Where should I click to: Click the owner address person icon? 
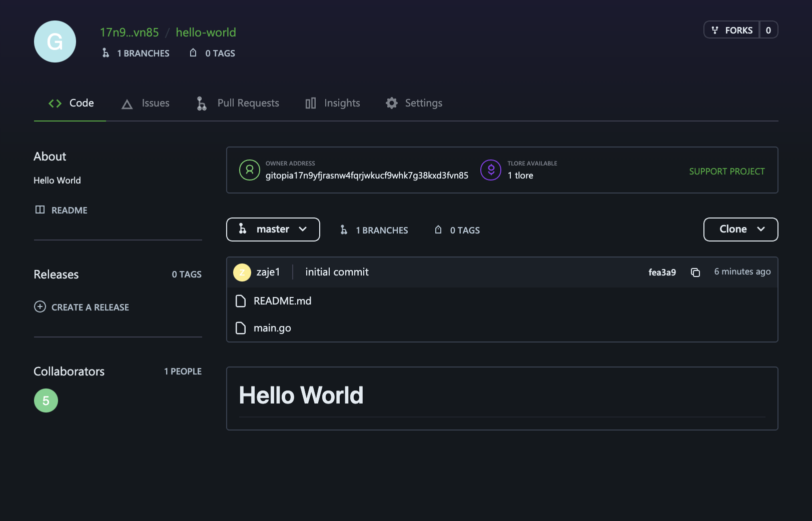(x=250, y=170)
